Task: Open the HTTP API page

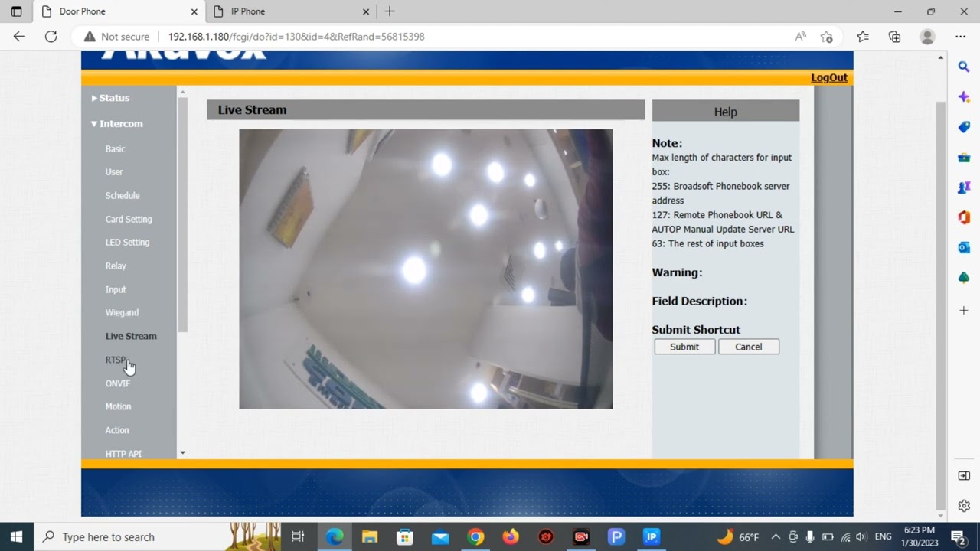Action: [x=123, y=454]
